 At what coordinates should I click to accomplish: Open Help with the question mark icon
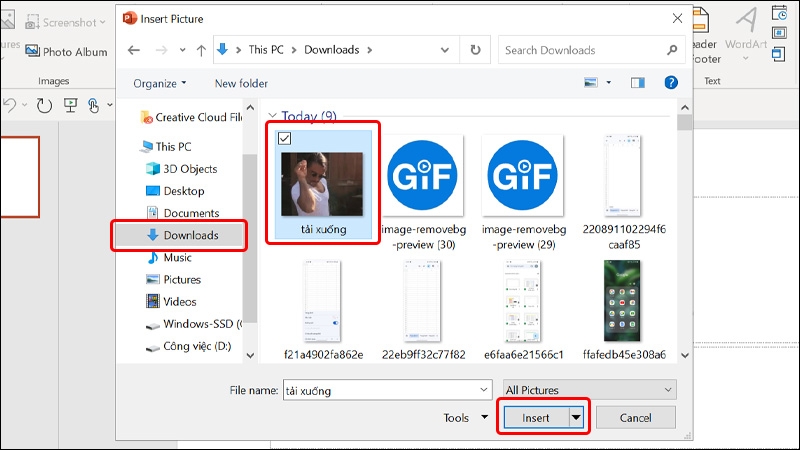pyautogui.click(x=671, y=82)
